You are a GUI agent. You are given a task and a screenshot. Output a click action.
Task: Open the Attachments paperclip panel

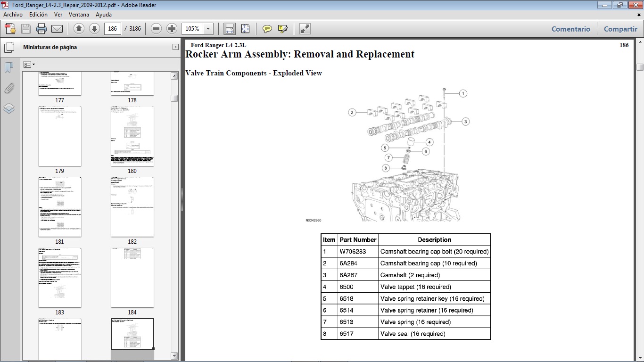tap(9, 88)
